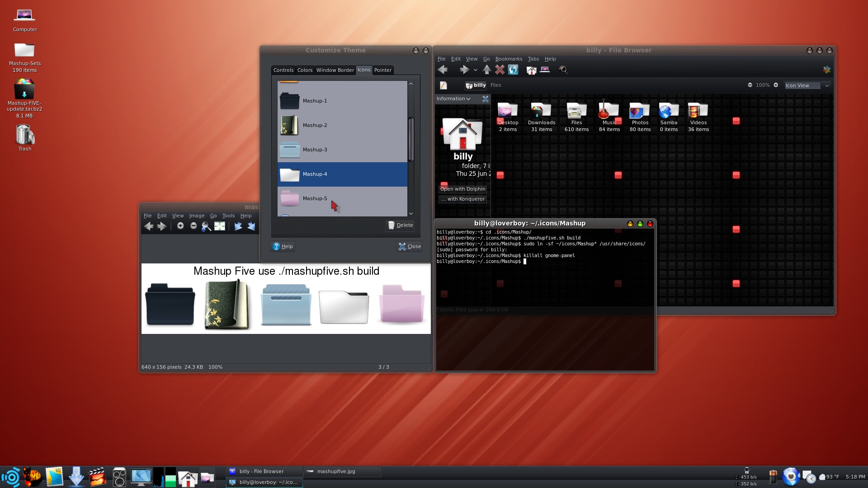Select the Files folder with 610 items
868x488 pixels.
click(576, 117)
